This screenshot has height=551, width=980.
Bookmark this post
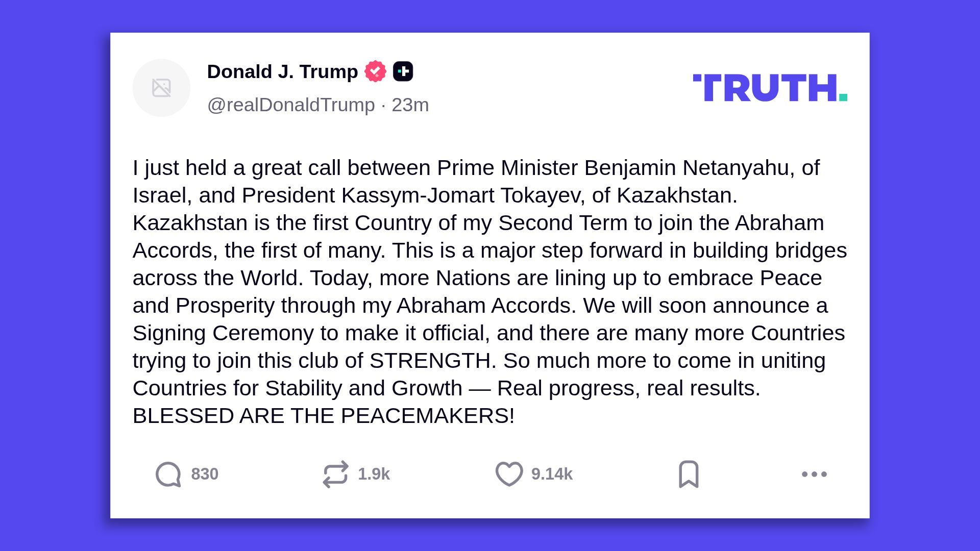[x=689, y=474]
